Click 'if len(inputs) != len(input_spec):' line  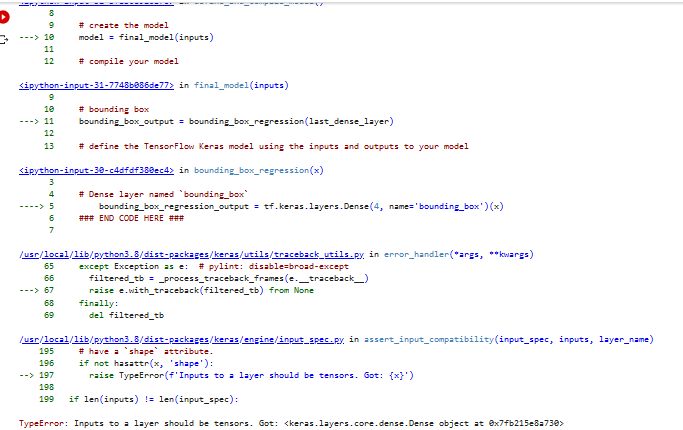pyautogui.click(x=153, y=400)
